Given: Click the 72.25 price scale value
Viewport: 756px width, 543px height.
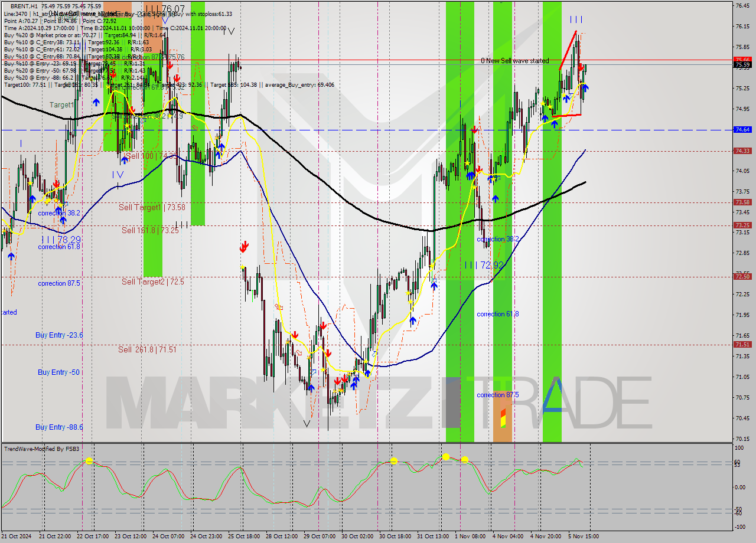Looking at the screenshot, I should click(742, 295).
